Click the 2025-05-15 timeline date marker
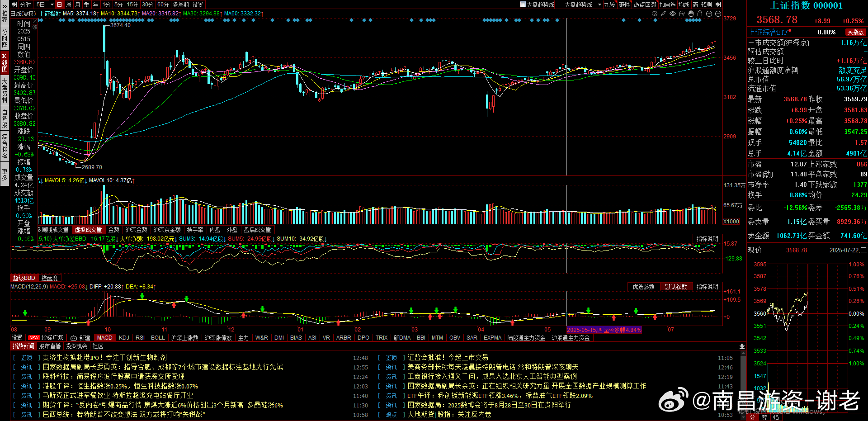 point(604,330)
